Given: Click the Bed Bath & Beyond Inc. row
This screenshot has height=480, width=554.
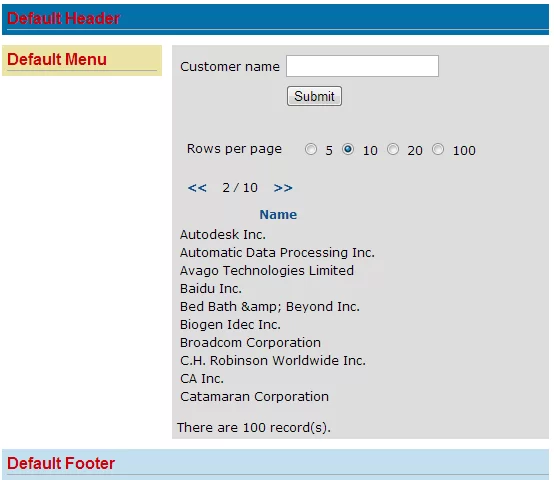Looking at the screenshot, I should [270, 307].
